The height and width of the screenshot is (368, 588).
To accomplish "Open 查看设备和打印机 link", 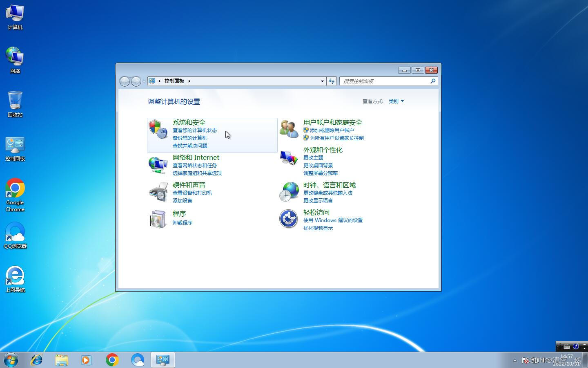I will pyautogui.click(x=192, y=193).
